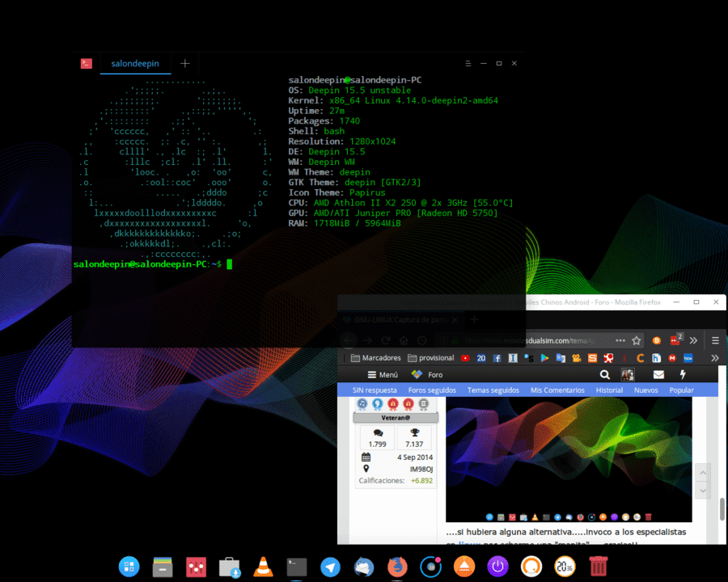728x582 pixels.
Task: Open the network globe icon in dock
Action: 431,567
